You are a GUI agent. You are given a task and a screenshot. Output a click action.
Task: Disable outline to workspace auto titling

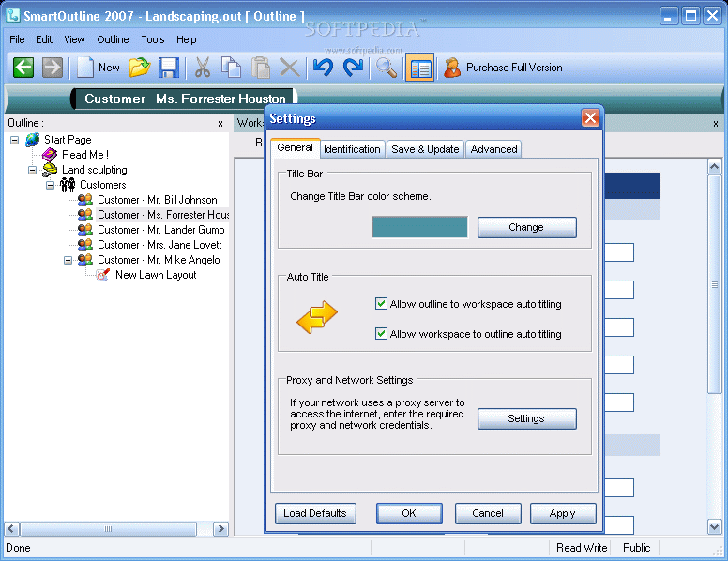pyautogui.click(x=381, y=304)
